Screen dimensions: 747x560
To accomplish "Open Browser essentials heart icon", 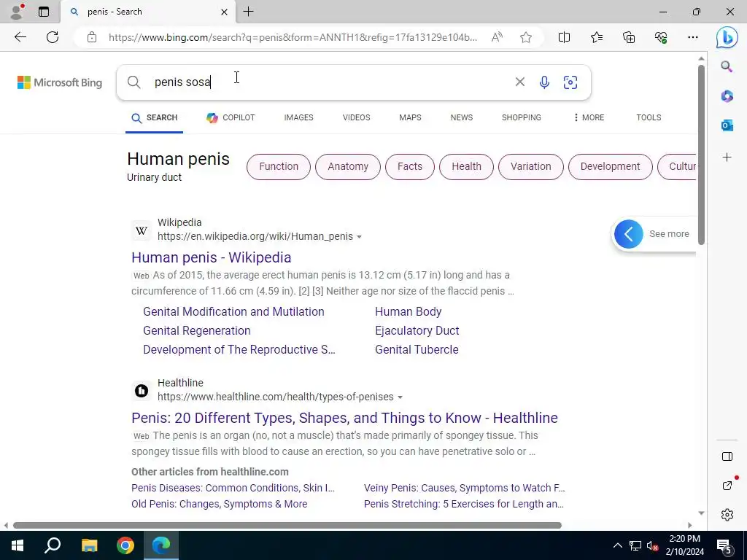I will pyautogui.click(x=661, y=37).
